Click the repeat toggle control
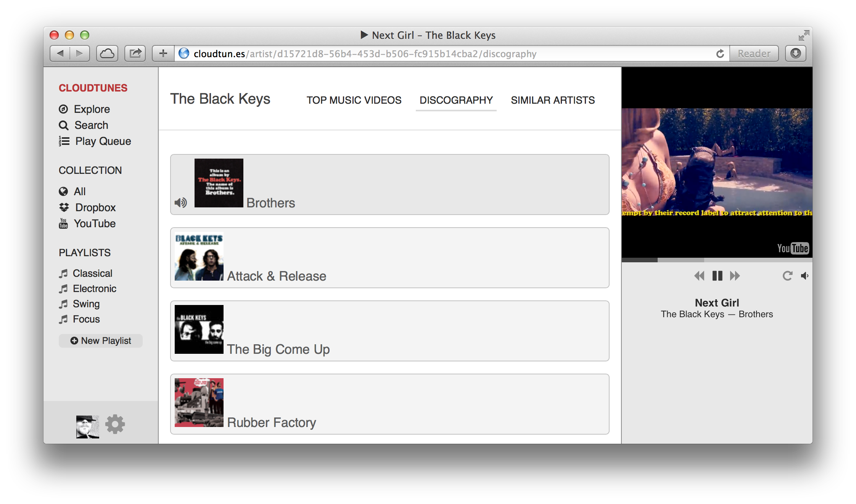This screenshot has width=856, height=504. pyautogui.click(x=788, y=276)
